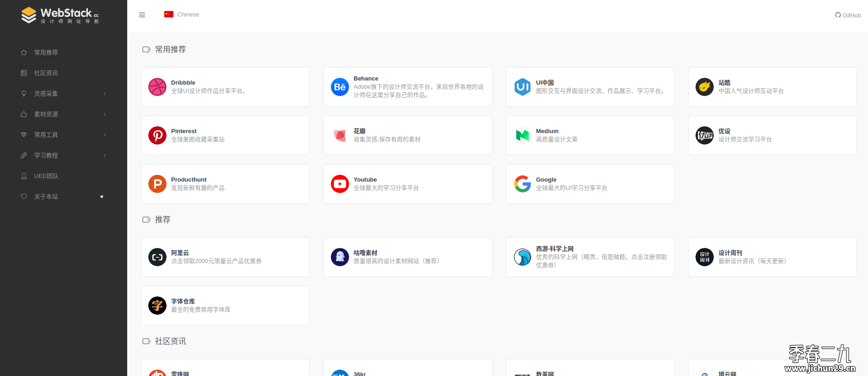The image size is (868, 376).
Task: Open the Dribbble logo icon
Action: pos(157,87)
